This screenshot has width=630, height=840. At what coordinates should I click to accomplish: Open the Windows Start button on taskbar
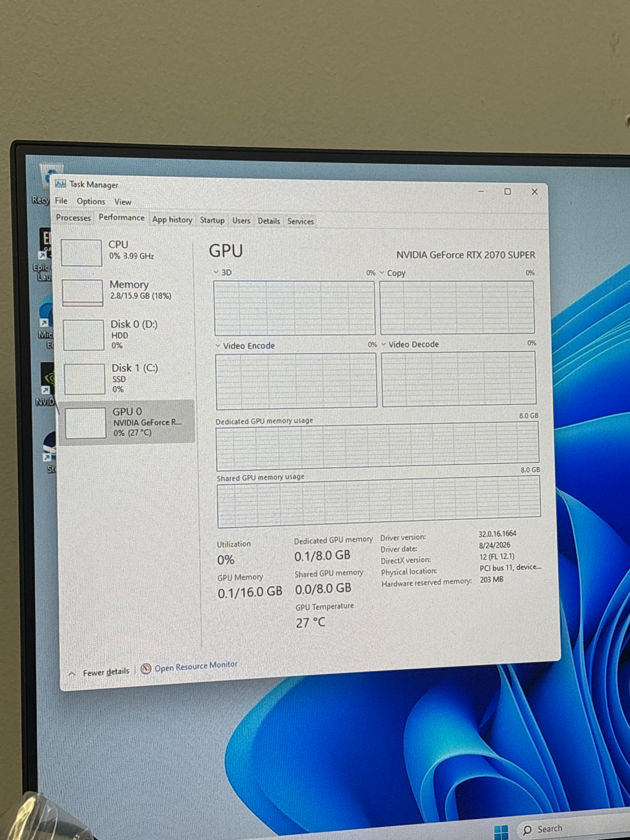pyautogui.click(x=501, y=832)
